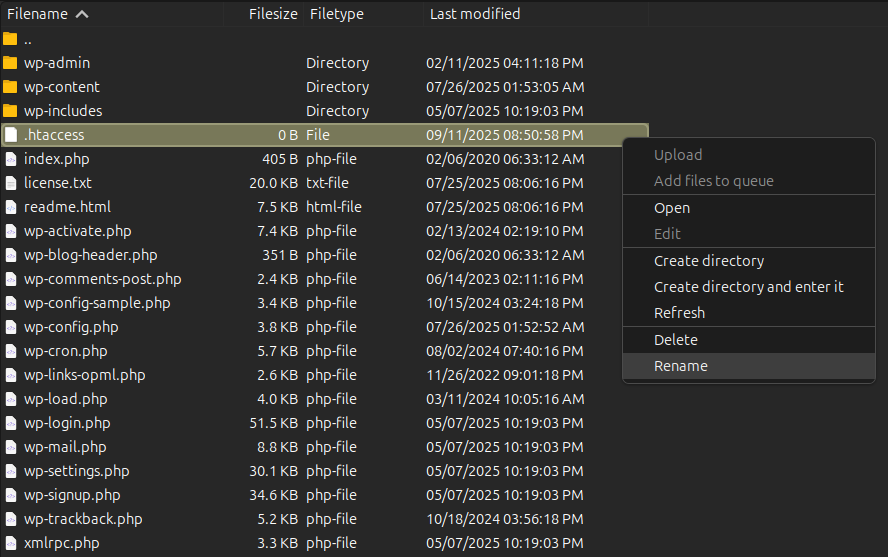Select the 'wp-settings.php' file name

(x=76, y=471)
